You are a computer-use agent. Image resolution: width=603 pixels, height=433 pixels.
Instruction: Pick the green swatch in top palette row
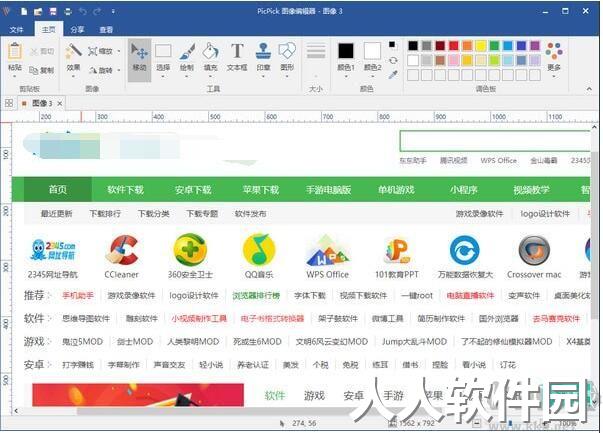click(x=494, y=46)
